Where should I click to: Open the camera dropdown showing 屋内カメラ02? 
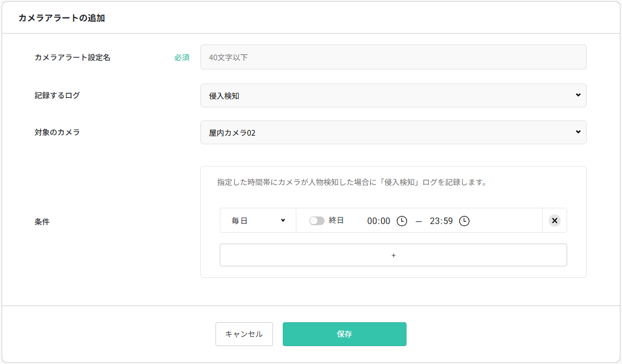pyautogui.click(x=393, y=132)
